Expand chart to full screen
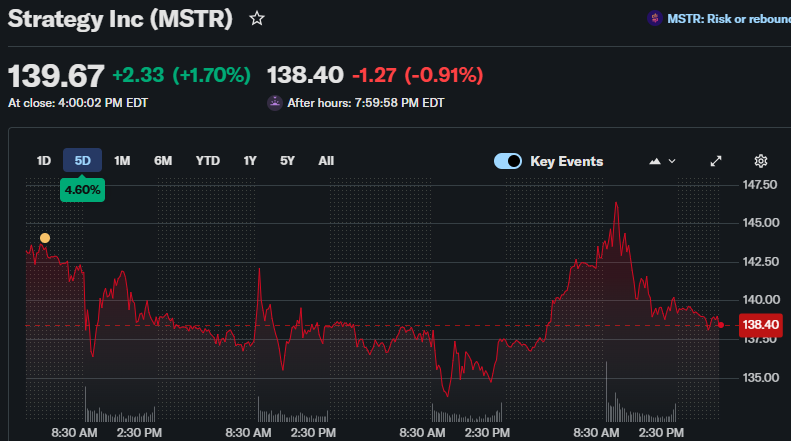 click(x=716, y=161)
